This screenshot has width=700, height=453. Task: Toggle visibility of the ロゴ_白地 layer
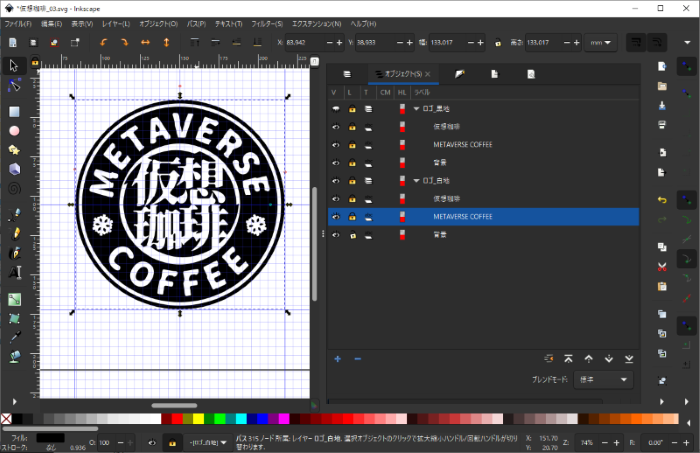(x=336, y=181)
